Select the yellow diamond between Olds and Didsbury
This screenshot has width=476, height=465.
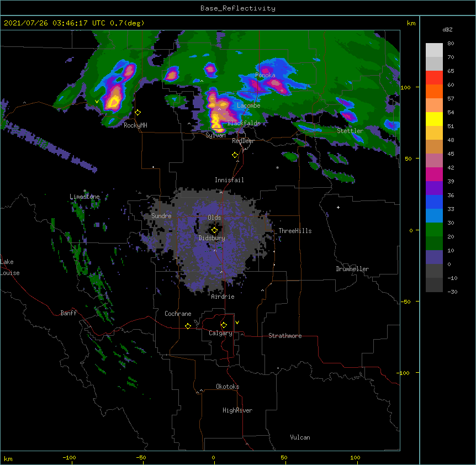(x=215, y=230)
